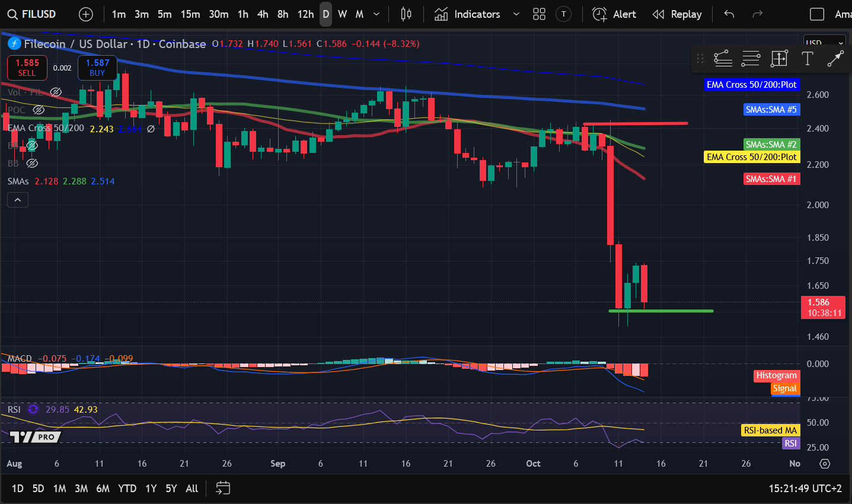
Task: Click the BUY 1.587 button
Action: tap(98, 68)
